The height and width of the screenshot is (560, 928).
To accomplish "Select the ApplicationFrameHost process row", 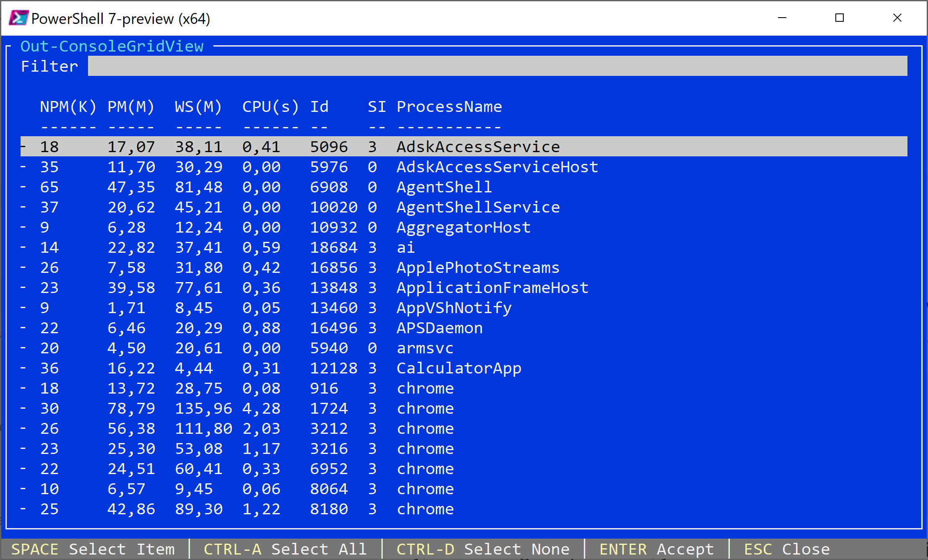I will pos(493,288).
